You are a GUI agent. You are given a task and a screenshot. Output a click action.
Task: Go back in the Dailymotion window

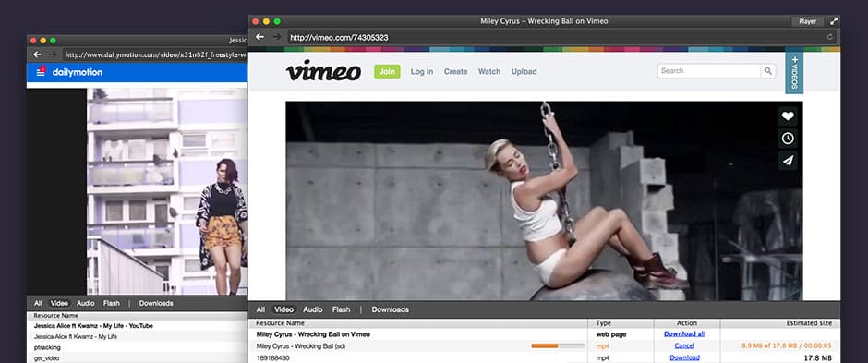(x=37, y=54)
